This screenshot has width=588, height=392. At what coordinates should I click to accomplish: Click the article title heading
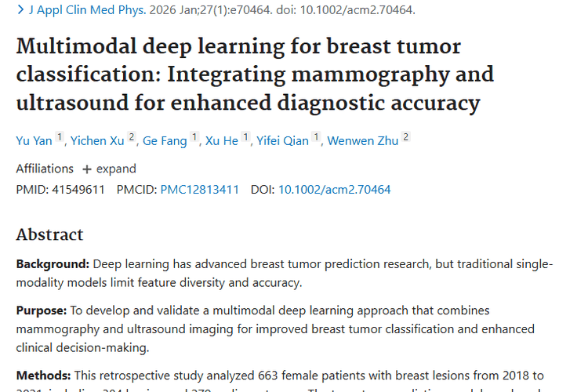(255, 74)
